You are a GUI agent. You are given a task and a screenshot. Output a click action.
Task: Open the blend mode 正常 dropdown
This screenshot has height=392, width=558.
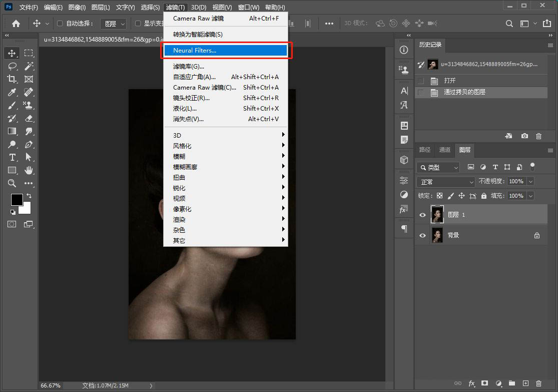[446, 182]
